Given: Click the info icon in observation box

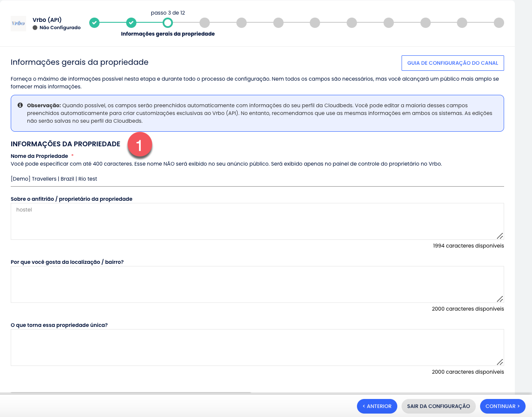Looking at the screenshot, I should click(20, 105).
